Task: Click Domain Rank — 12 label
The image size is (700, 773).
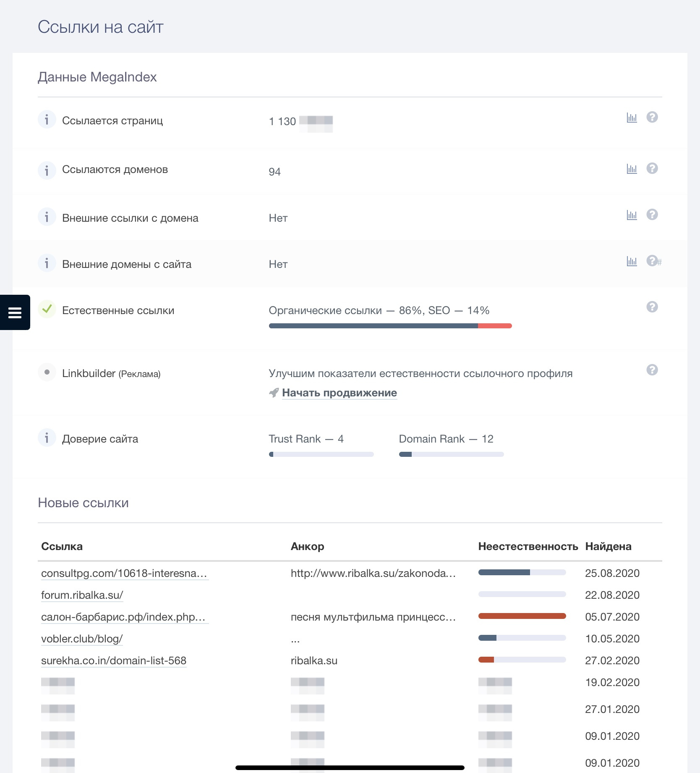Action: click(446, 439)
